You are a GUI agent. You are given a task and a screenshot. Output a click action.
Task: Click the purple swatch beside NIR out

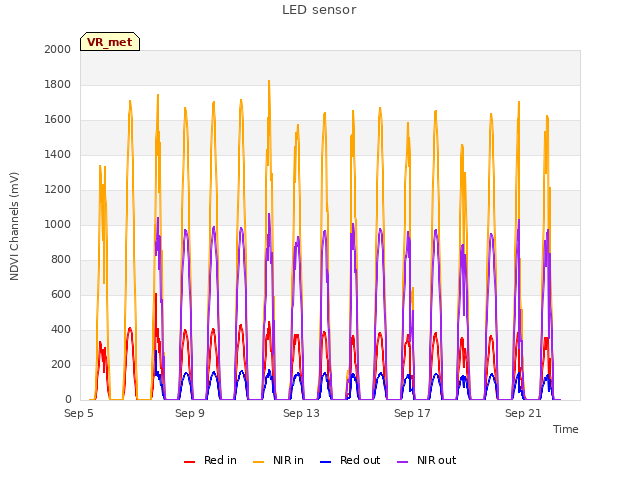pos(402,462)
